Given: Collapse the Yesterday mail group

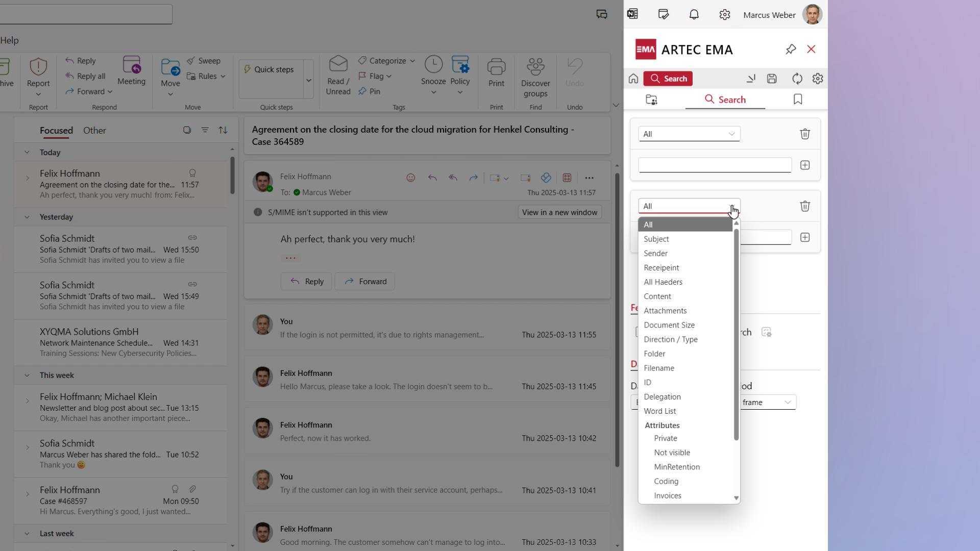Looking at the screenshot, I should coord(27,217).
